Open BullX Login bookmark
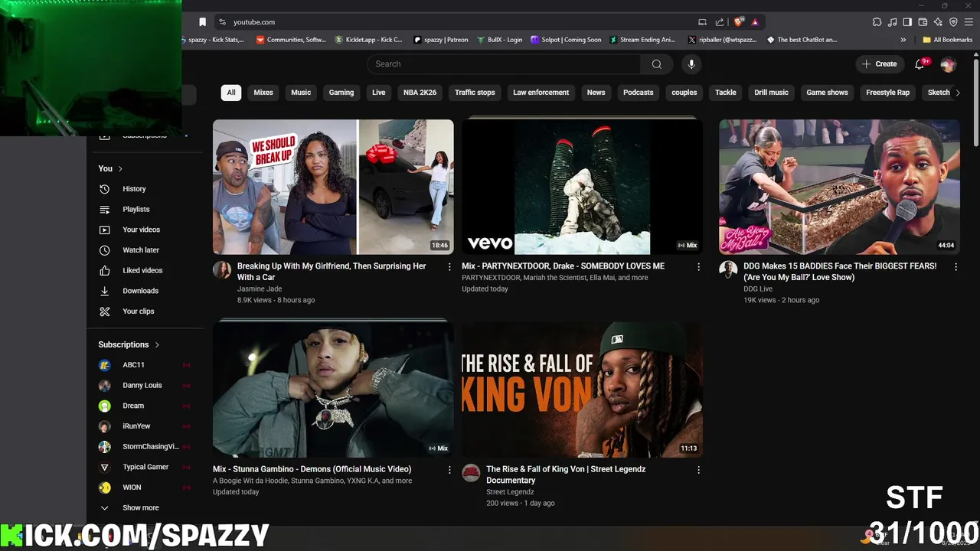980x551 pixels. click(499, 40)
